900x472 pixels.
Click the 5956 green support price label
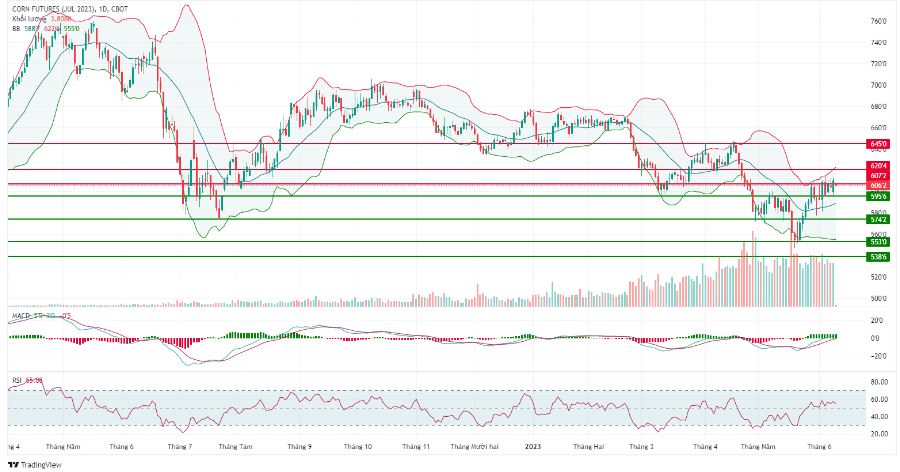point(878,196)
